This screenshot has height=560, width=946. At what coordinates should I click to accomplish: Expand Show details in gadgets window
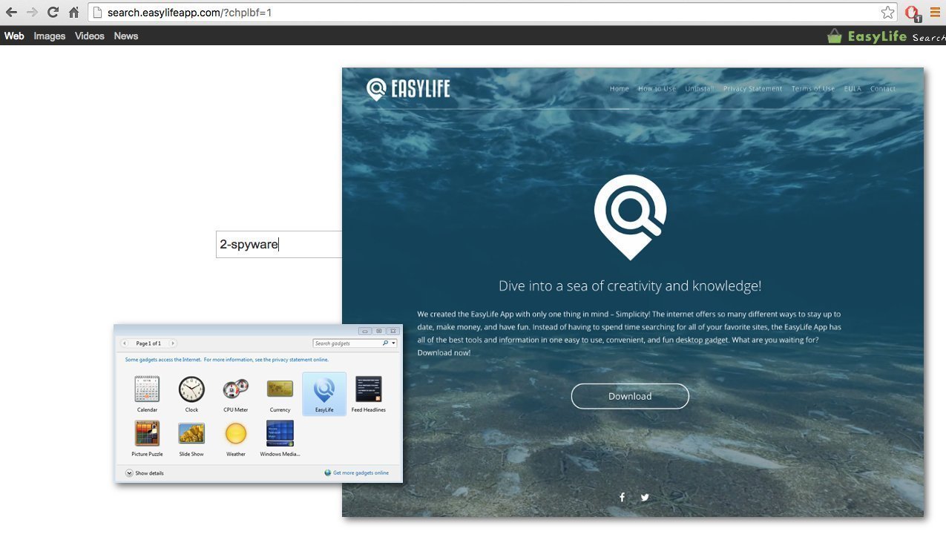click(145, 473)
